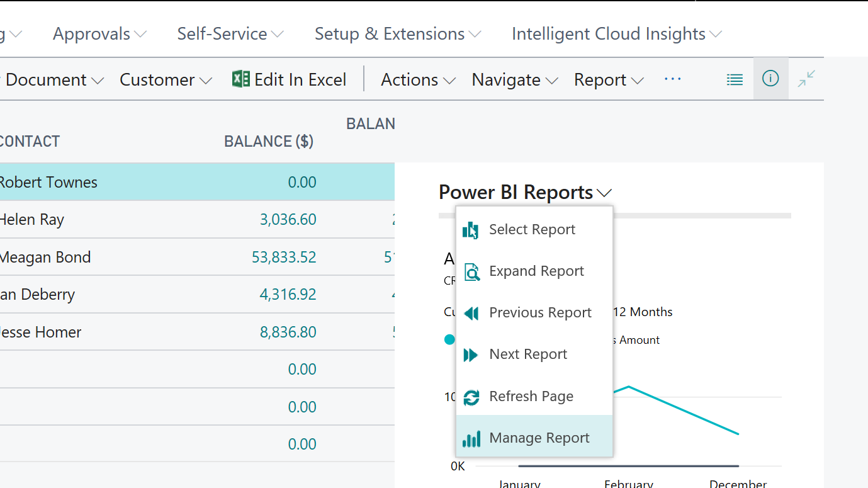The height and width of the screenshot is (488, 868).
Task: Open the Actions dropdown menu
Action: point(418,80)
